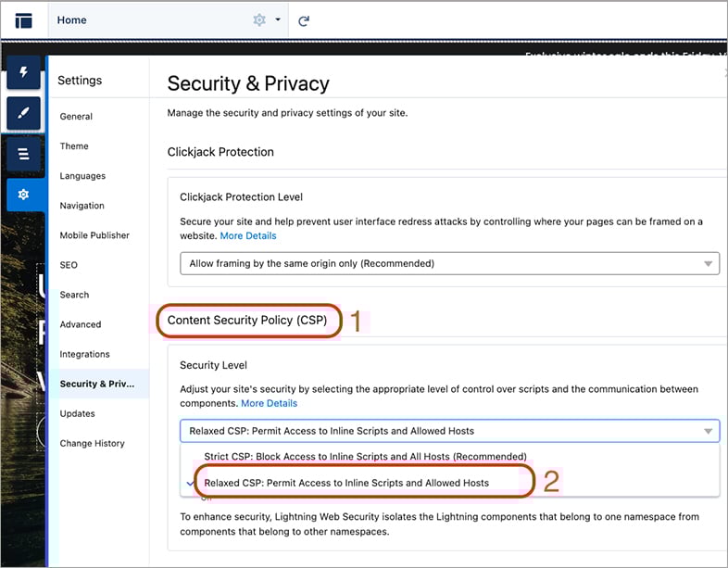Open the Languages settings section
This screenshot has height=568, width=728.
click(x=82, y=176)
